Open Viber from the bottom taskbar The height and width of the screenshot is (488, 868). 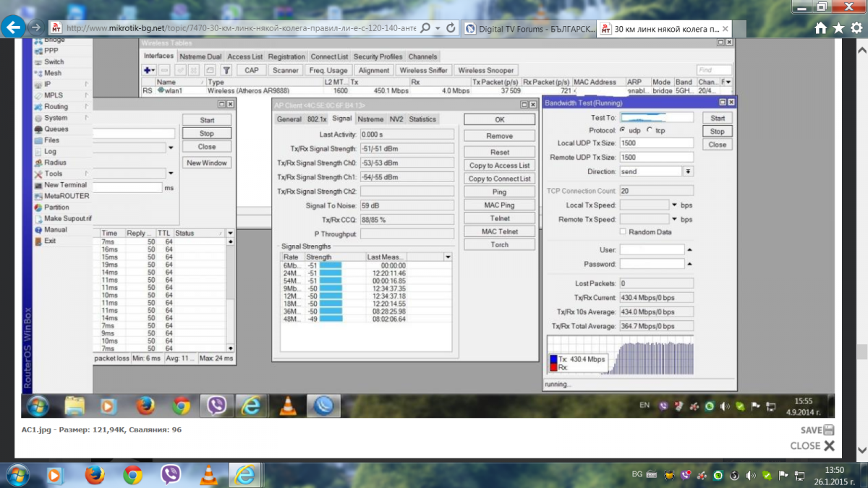click(x=171, y=475)
